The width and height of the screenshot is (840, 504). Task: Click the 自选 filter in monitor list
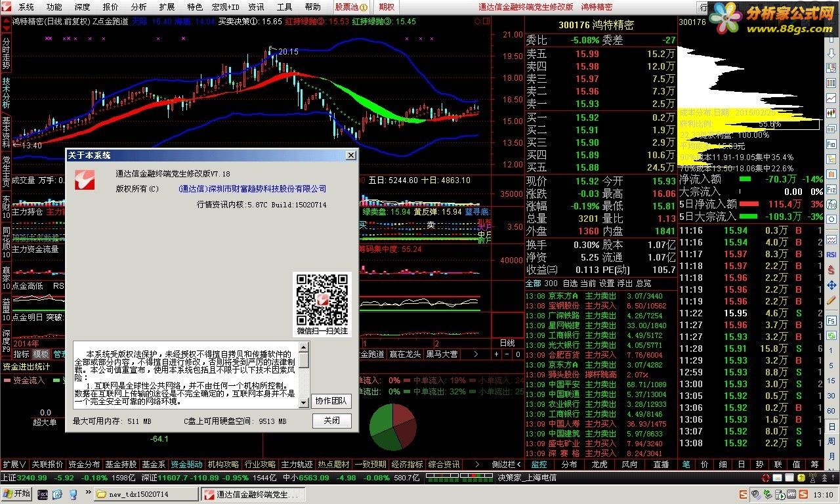[570, 283]
